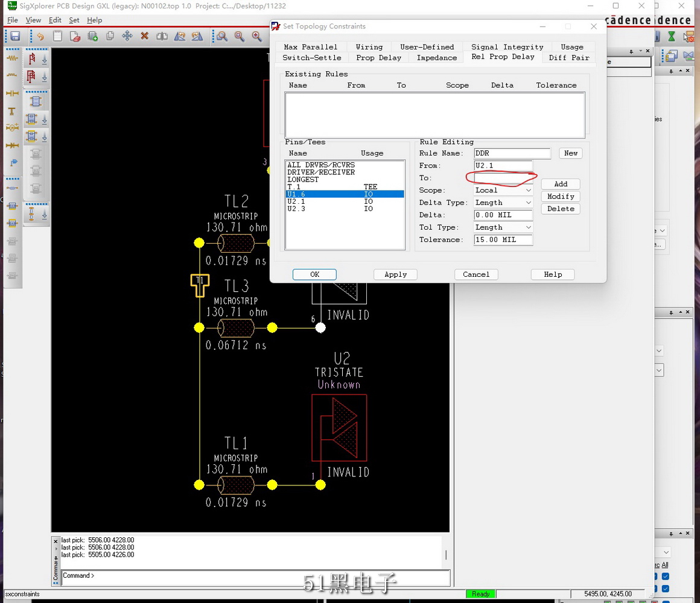This screenshot has width=700, height=603.
Task: Click OK in Set Topology Constraints
Action: [315, 274]
